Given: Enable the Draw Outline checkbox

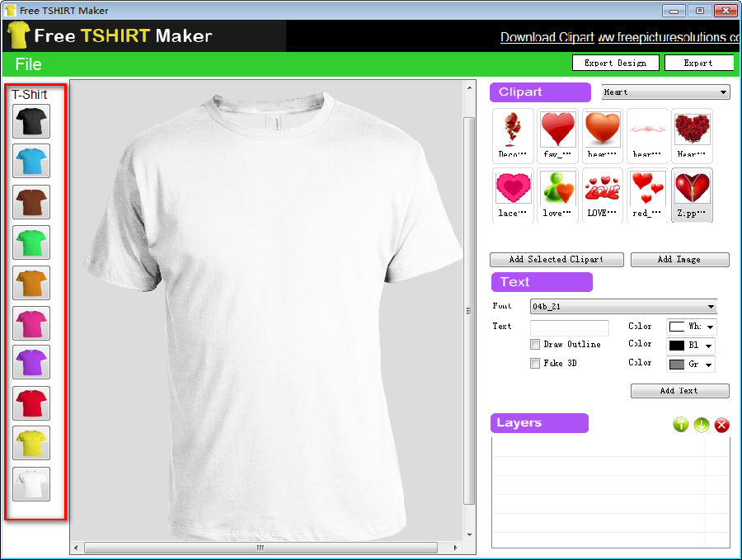Looking at the screenshot, I should coord(535,344).
